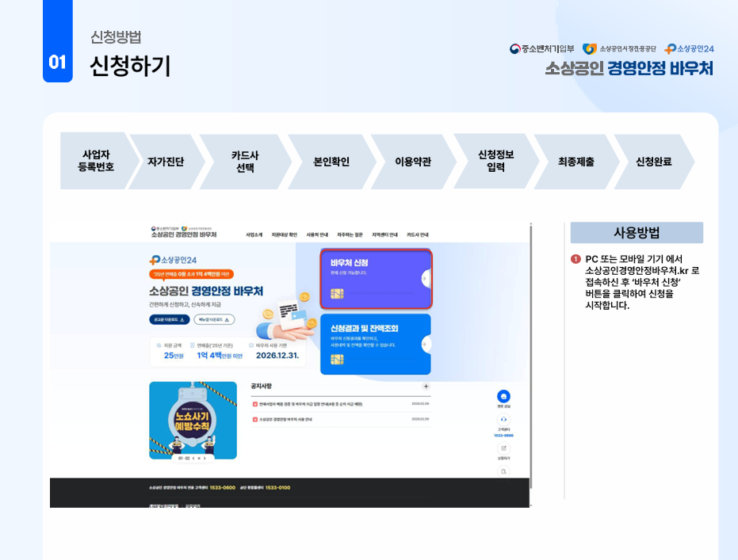Click the 신청하기 pencil icon in side menu
738x560 pixels.
[503, 448]
